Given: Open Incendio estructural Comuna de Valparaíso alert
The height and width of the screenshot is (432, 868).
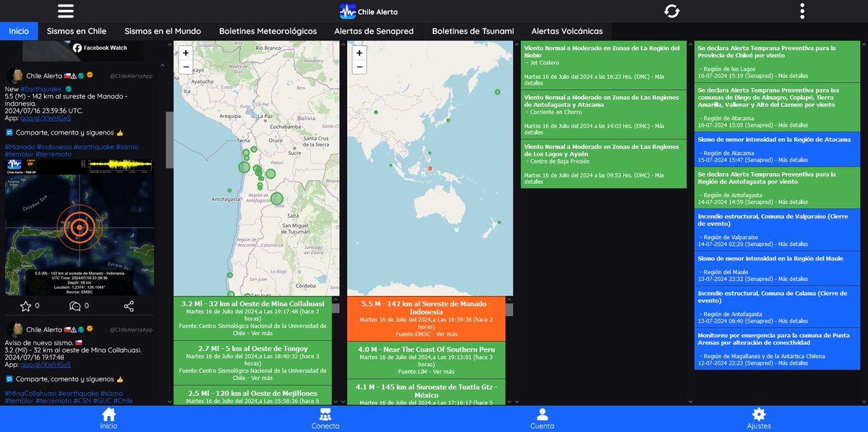Looking at the screenshot, I should [x=778, y=229].
